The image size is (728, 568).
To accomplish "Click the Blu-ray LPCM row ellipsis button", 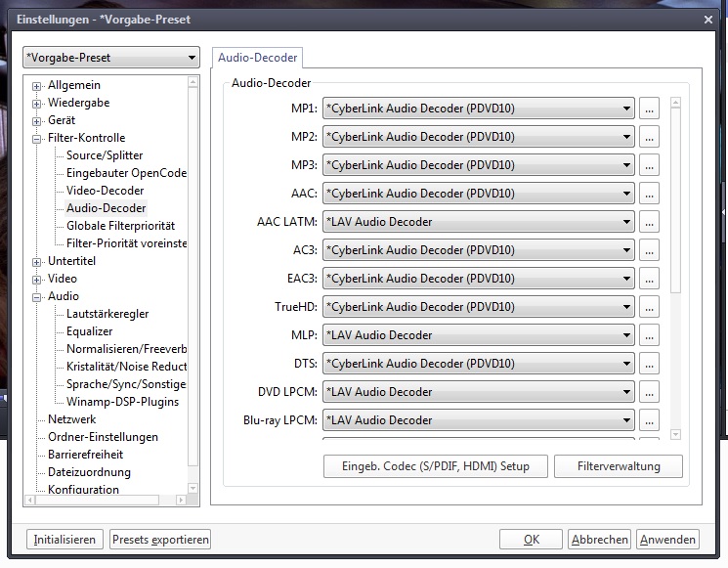I will tap(649, 420).
